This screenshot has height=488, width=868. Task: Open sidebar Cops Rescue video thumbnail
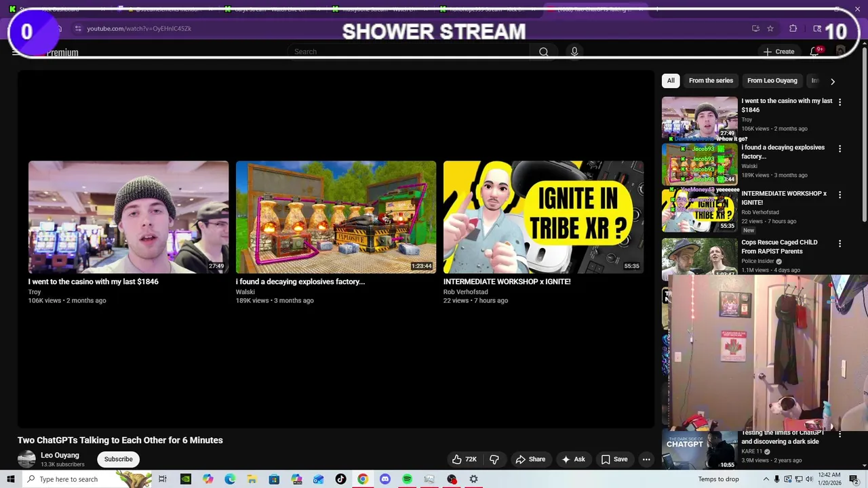[x=699, y=258]
